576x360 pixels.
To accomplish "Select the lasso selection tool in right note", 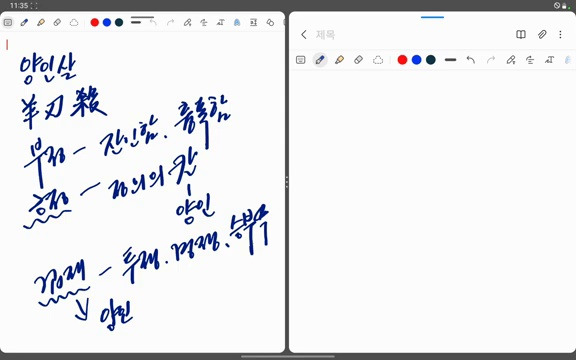I will (x=378, y=60).
